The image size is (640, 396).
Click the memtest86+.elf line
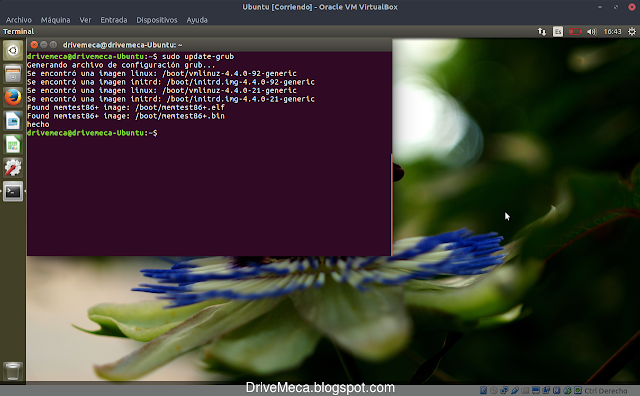coord(126,107)
